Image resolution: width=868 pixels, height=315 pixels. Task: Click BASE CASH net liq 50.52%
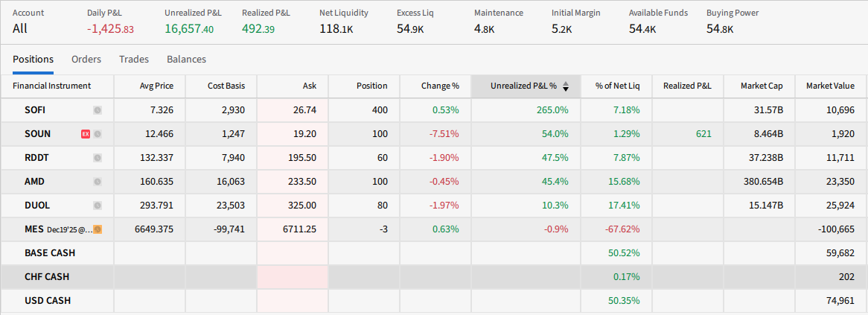625,253
